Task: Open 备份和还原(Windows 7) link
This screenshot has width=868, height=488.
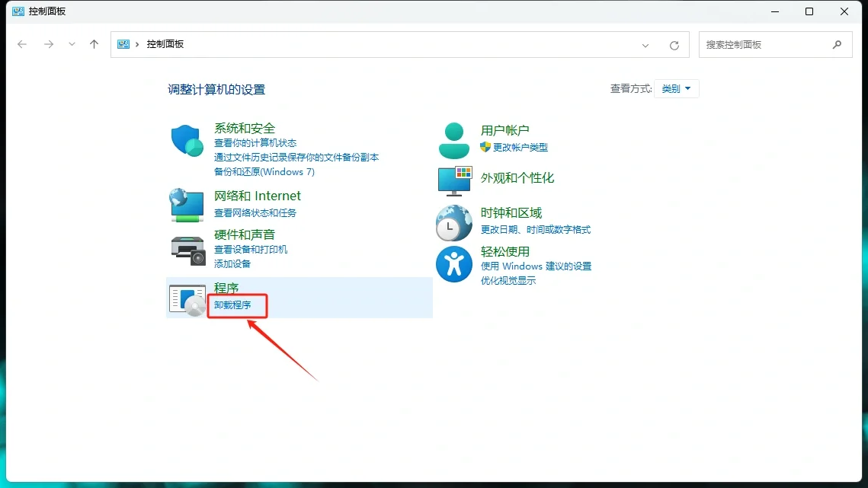Action: point(264,171)
